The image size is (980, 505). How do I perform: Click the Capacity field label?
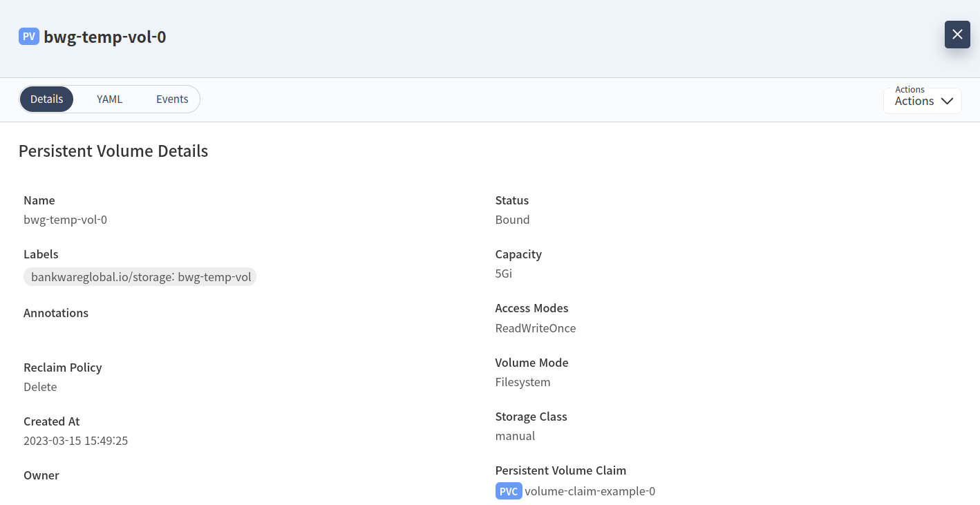point(518,254)
